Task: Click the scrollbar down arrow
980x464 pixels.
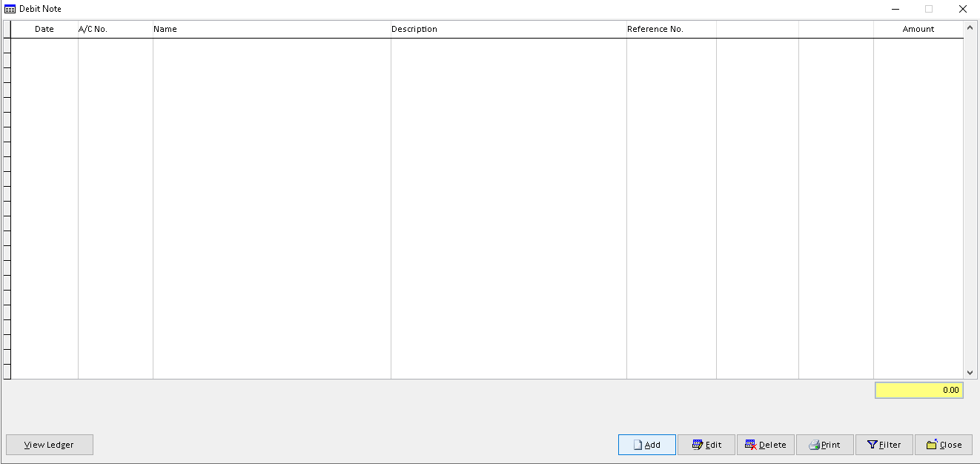Action: point(970,373)
